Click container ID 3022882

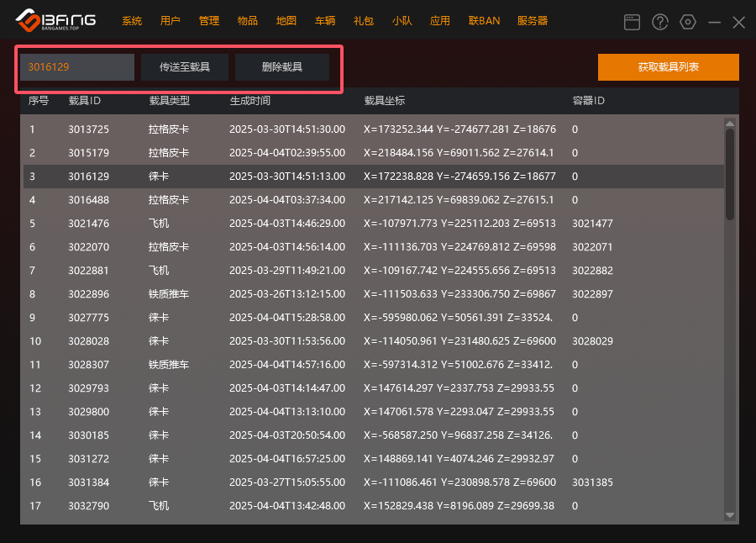click(592, 271)
